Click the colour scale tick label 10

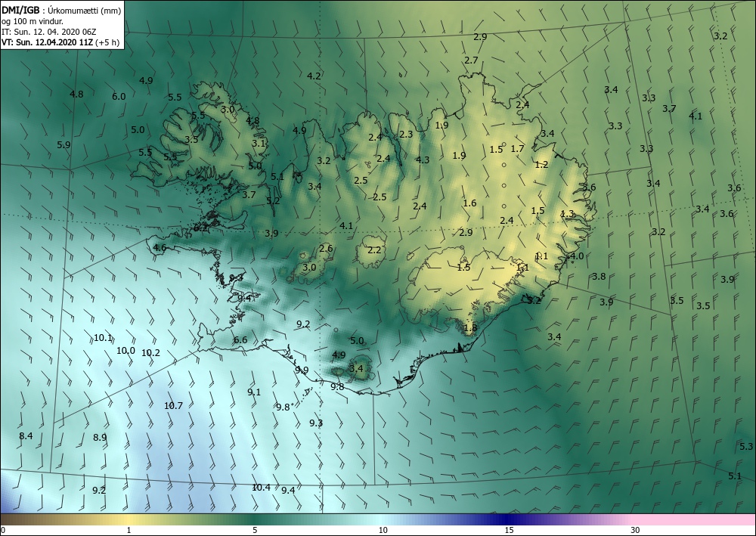pyautogui.click(x=383, y=531)
